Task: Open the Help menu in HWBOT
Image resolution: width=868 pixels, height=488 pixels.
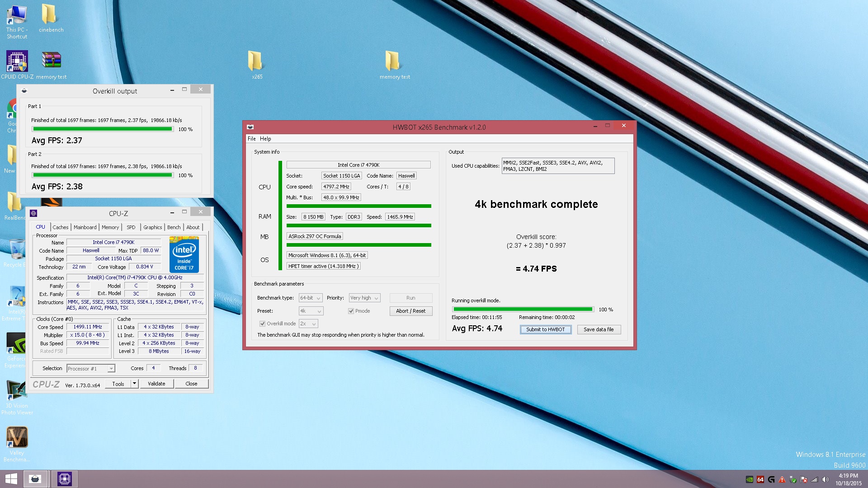Action: (265, 139)
